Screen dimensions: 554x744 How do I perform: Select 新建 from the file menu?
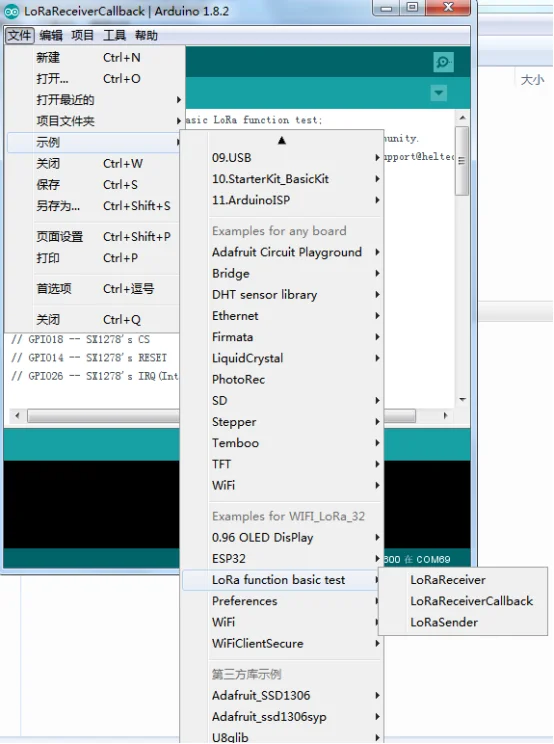coord(95,57)
